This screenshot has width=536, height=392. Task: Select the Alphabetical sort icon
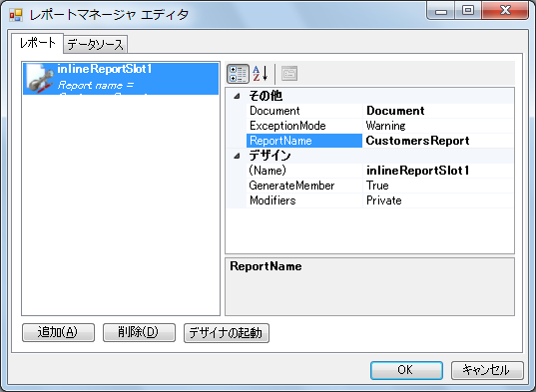(261, 74)
